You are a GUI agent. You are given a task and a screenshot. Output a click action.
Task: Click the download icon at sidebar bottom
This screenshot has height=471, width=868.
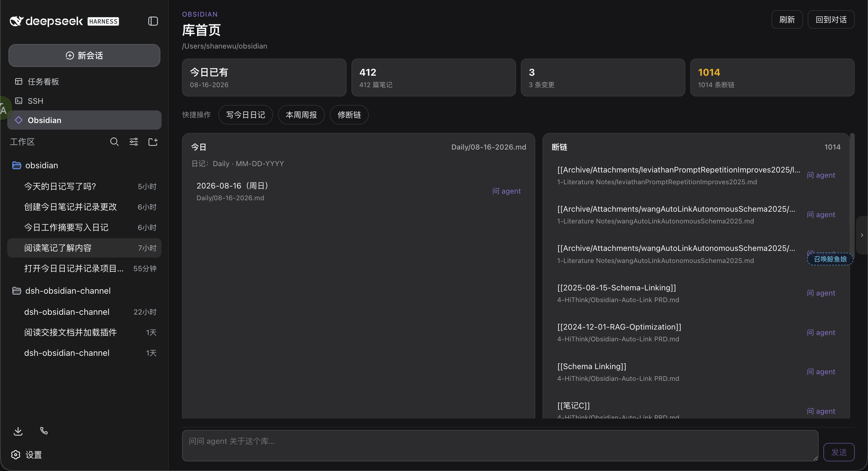(18, 431)
